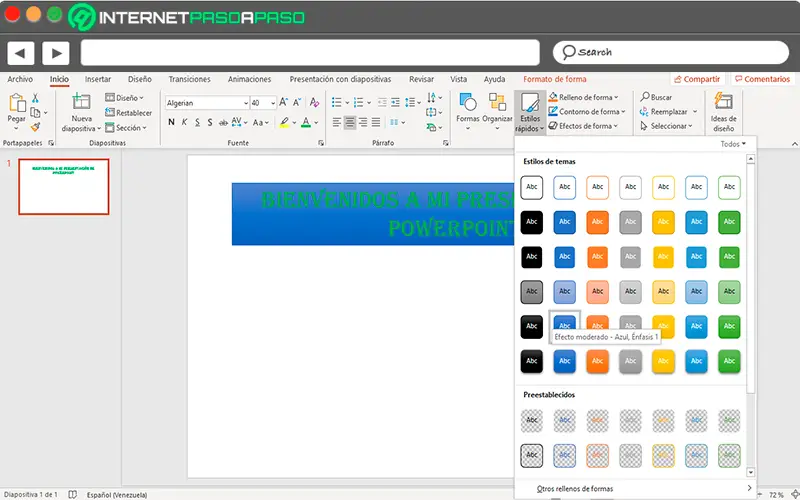Open the Seleccionar dropdown
800x500 pixels.
pos(666,126)
